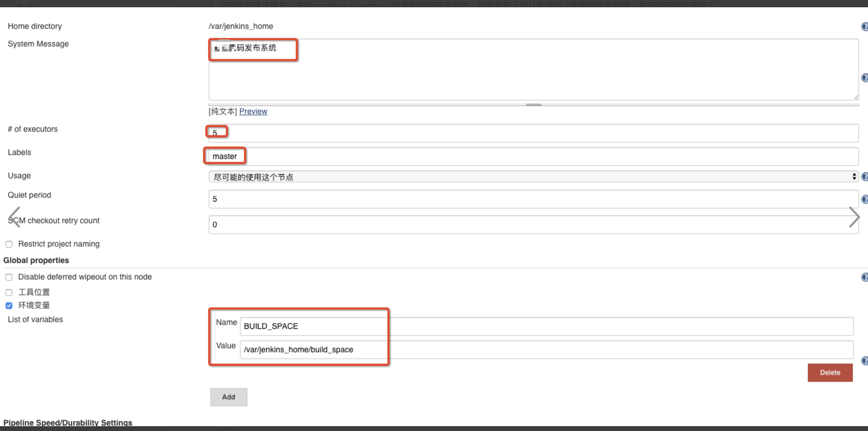Click the Preview link under System Message
The image size is (868, 431).
click(x=253, y=112)
